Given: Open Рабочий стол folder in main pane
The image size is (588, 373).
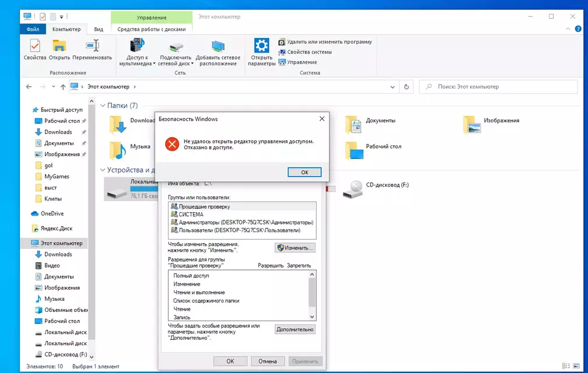Looking at the screenshot, I should pos(373,150).
